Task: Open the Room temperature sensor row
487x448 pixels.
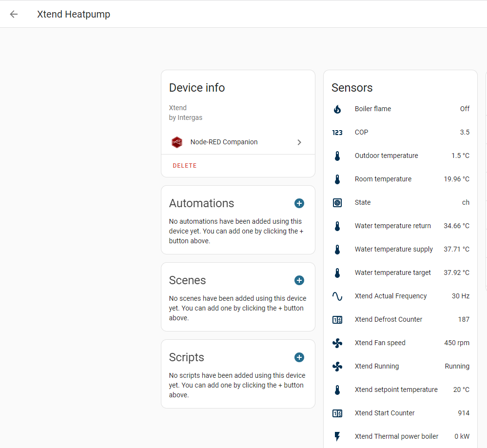Action: tap(400, 179)
